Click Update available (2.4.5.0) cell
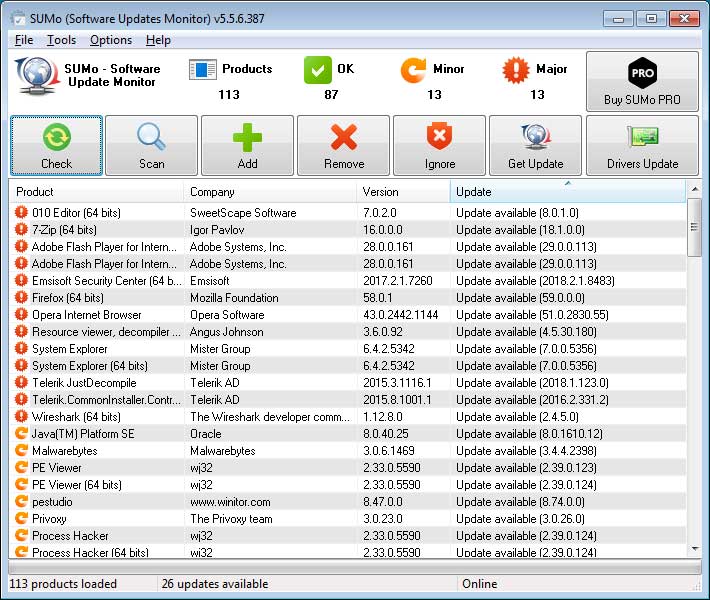Viewport: 710px width, 600px height. pyautogui.click(x=517, y=417)
